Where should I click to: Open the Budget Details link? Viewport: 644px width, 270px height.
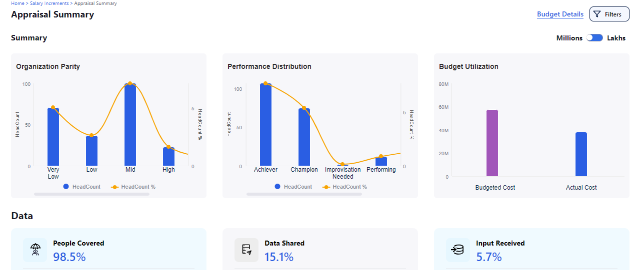coord(560,14)
